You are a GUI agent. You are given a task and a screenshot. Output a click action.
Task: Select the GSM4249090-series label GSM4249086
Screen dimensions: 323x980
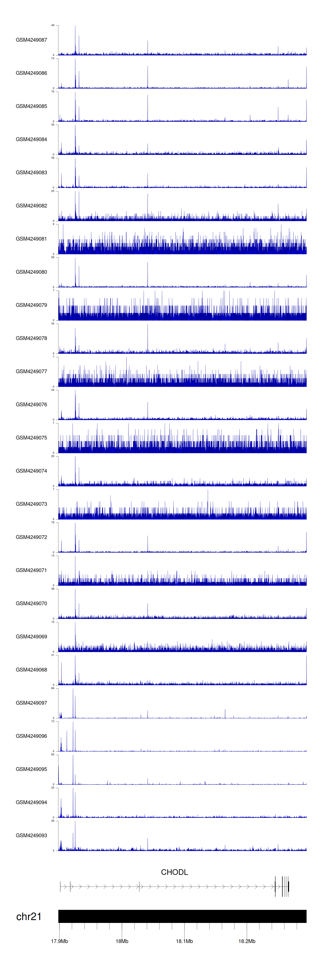point(31,73)
